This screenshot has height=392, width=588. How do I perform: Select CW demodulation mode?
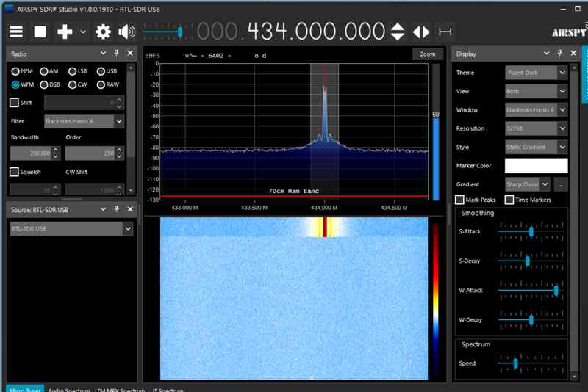(78, 84)
